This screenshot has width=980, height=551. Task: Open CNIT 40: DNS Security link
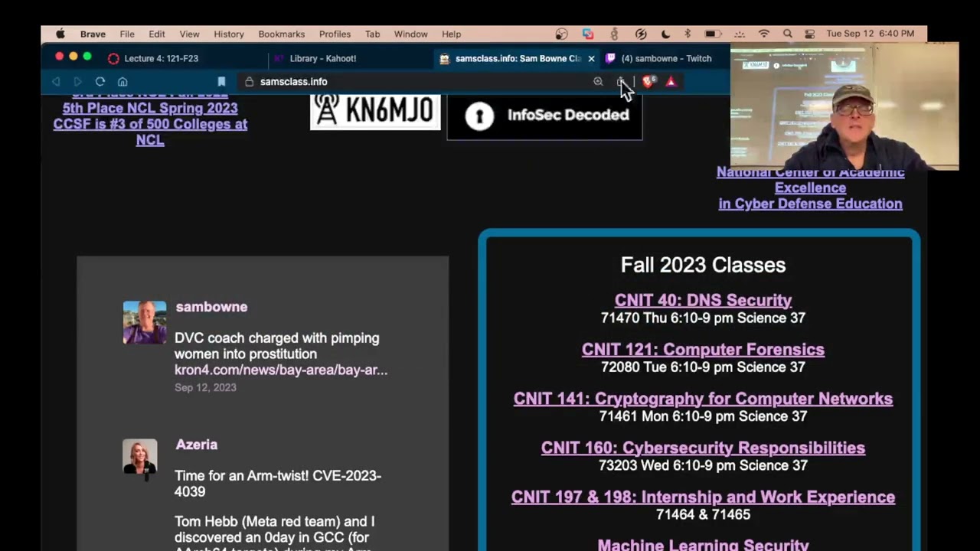pos(703,300)
